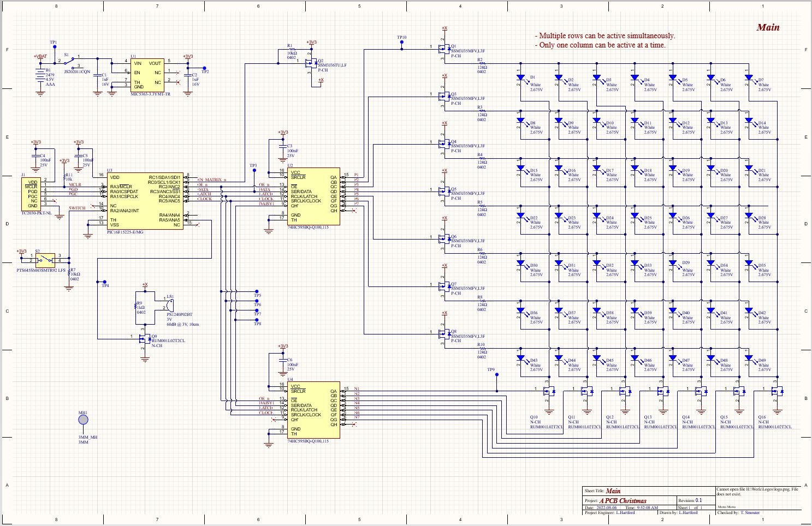812x526 pixels.
Task: Click the 'Only one column can be active' note
Action: [x=600, y=45]
